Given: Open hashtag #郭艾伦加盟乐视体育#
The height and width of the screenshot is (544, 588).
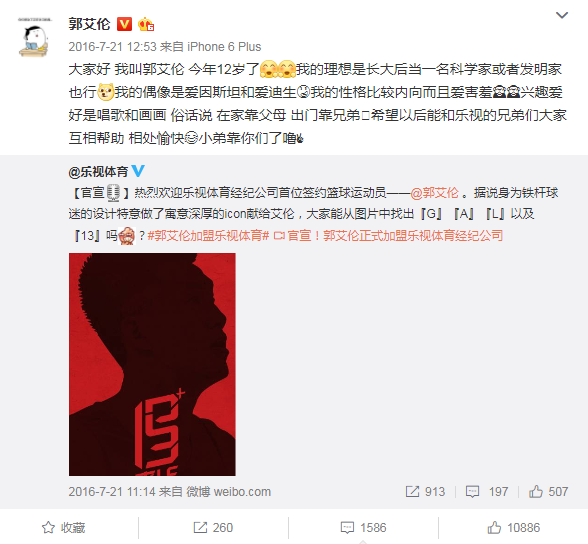Looking at the screenshot, I should 208,236.
